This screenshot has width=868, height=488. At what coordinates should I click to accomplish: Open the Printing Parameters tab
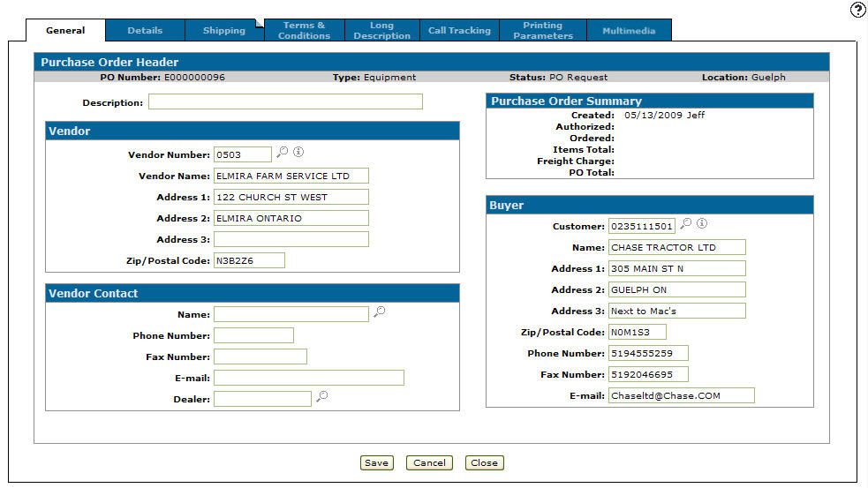(543, 30)
